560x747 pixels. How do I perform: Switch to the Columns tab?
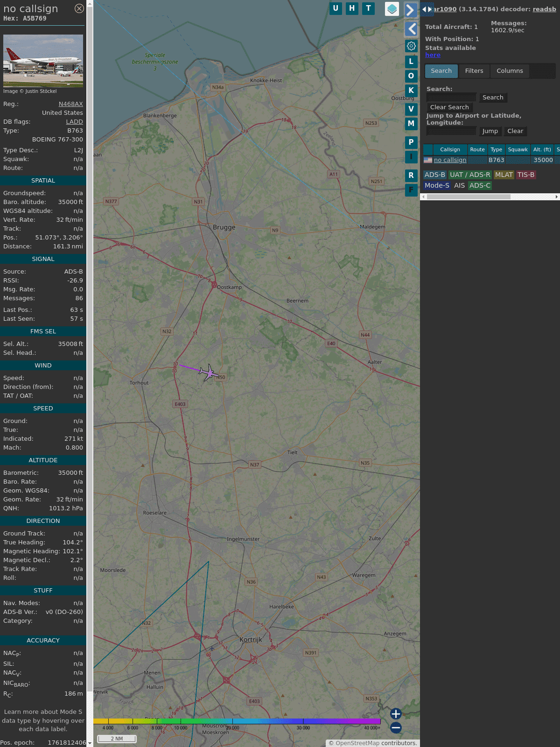[510, 71]
